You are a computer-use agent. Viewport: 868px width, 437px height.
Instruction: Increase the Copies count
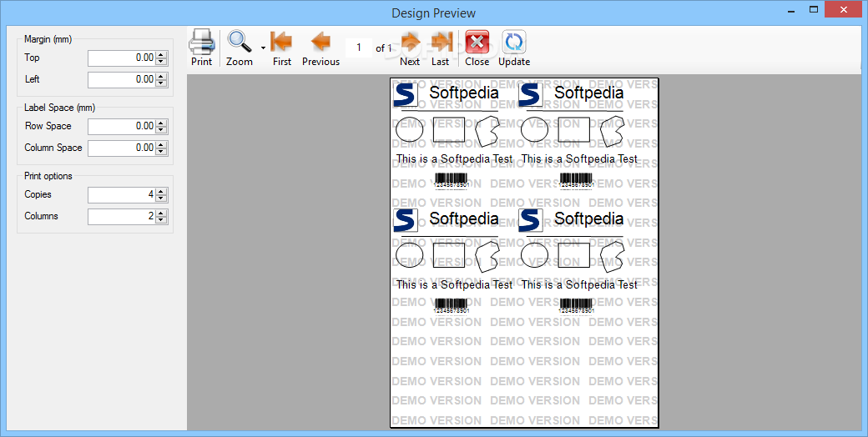click(x=161, y=191)
